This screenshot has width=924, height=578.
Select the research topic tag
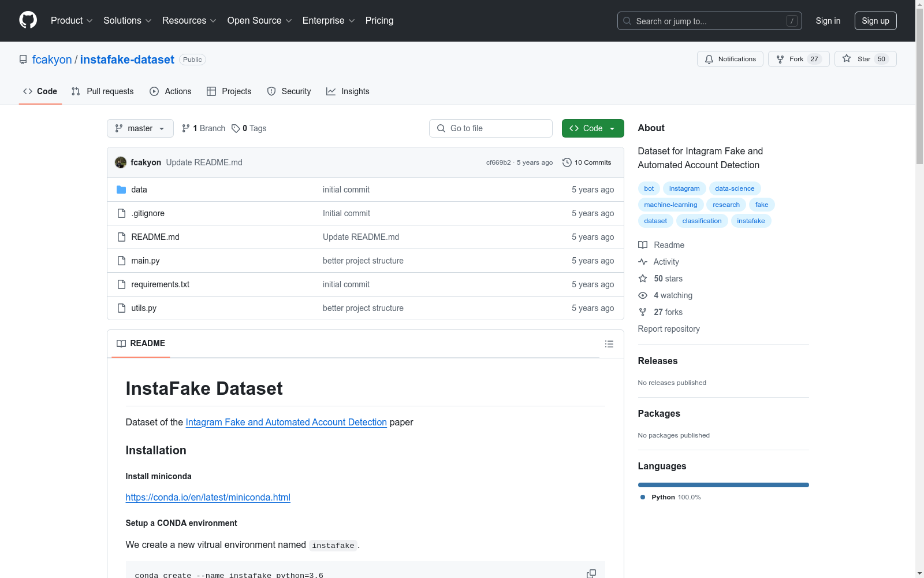[726, 205]
